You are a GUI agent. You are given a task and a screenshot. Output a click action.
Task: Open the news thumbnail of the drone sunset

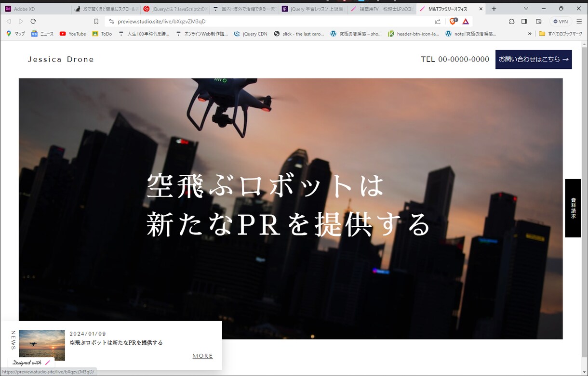pos(42,345)
